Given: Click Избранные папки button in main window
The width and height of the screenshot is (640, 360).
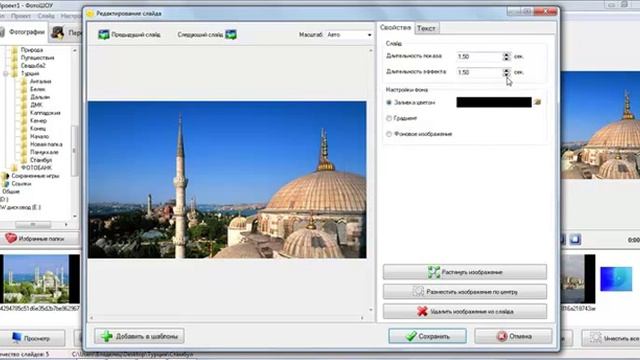Looking at the screenshot, I should click(x=40, y=238).
